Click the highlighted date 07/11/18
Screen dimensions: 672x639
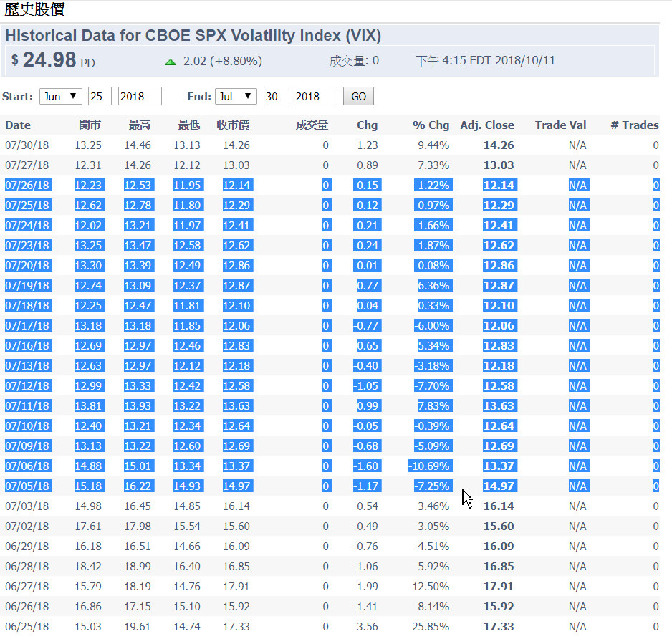pos(28,406)
